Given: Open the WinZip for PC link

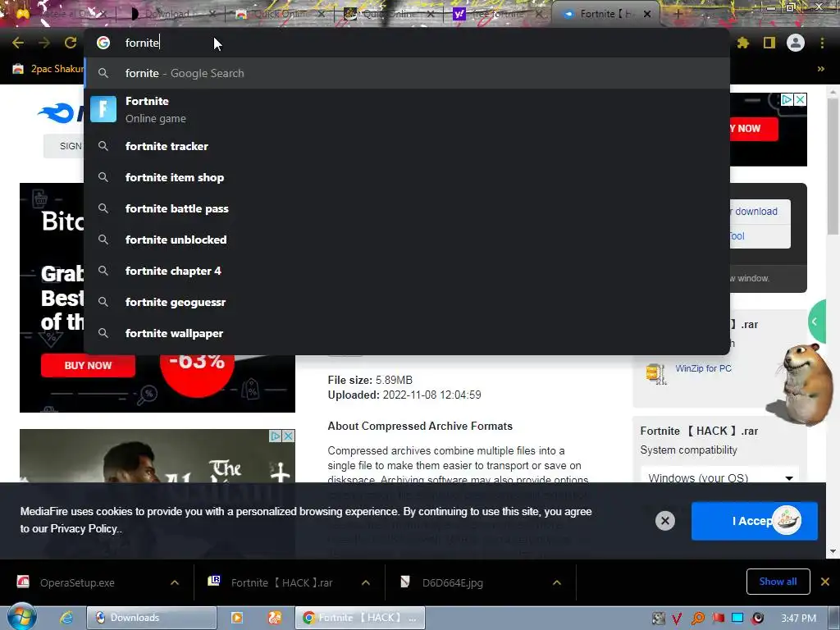Looking at the screenshot, I should pos(703,368).
